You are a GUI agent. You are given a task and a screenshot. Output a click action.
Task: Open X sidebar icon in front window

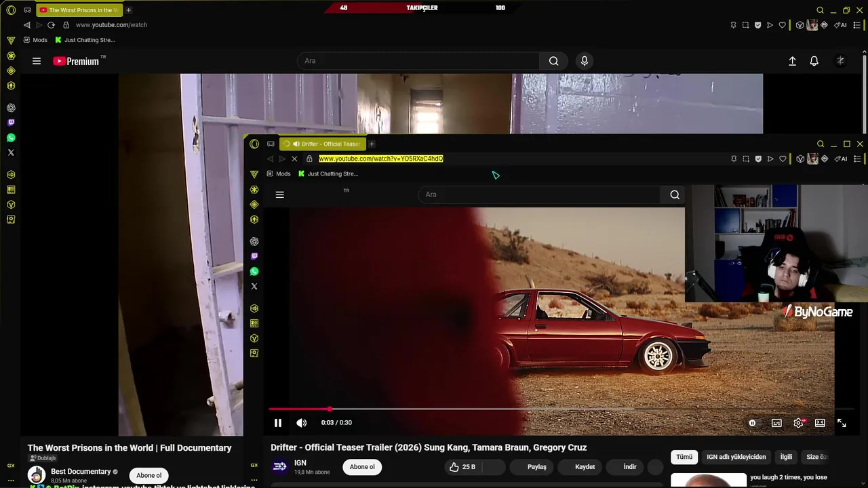(x=254, y=286)
